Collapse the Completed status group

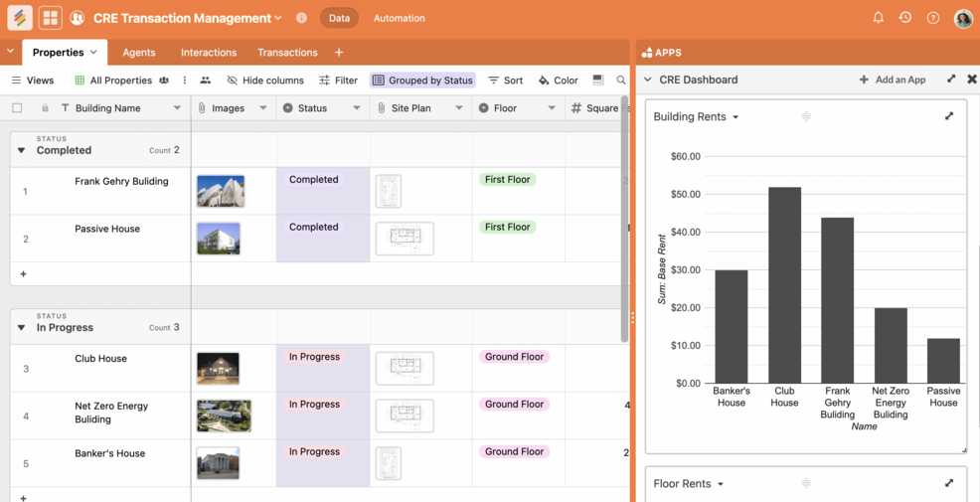[x=21, y=151]
